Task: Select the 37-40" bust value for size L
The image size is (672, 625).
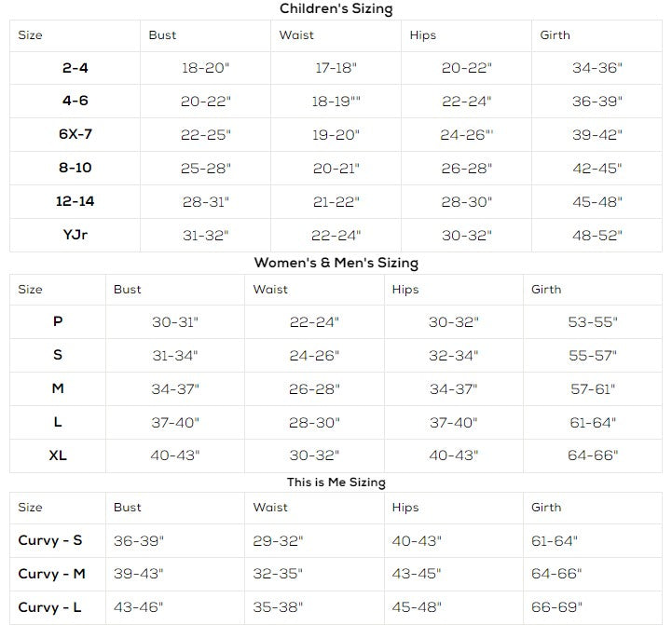Action: [175, 422]
